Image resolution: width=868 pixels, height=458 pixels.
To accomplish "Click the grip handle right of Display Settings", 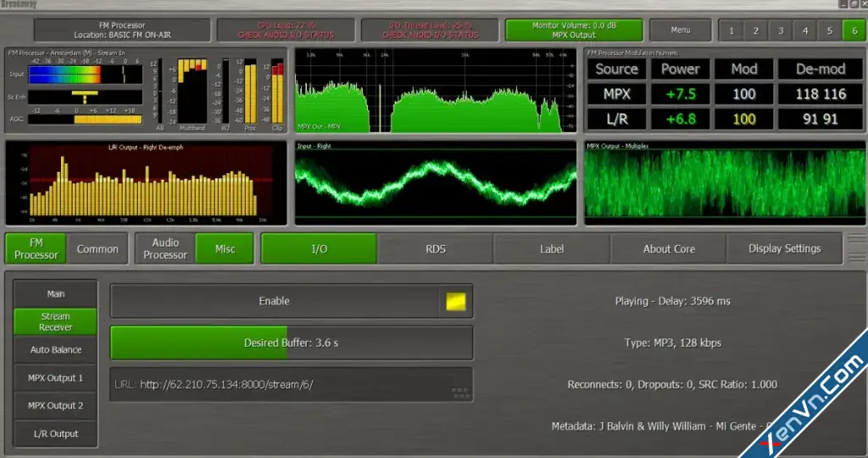I will [858, 249].
